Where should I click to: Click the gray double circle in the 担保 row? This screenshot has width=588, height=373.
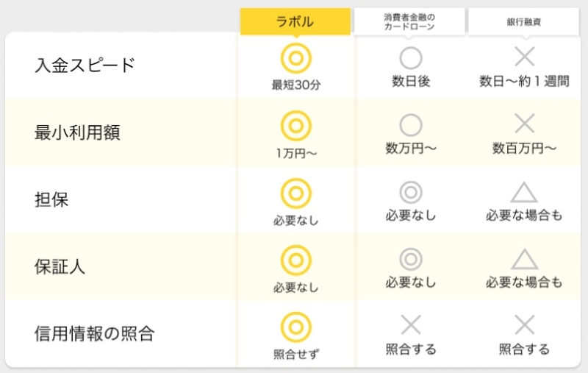click(x=411, y=192)
